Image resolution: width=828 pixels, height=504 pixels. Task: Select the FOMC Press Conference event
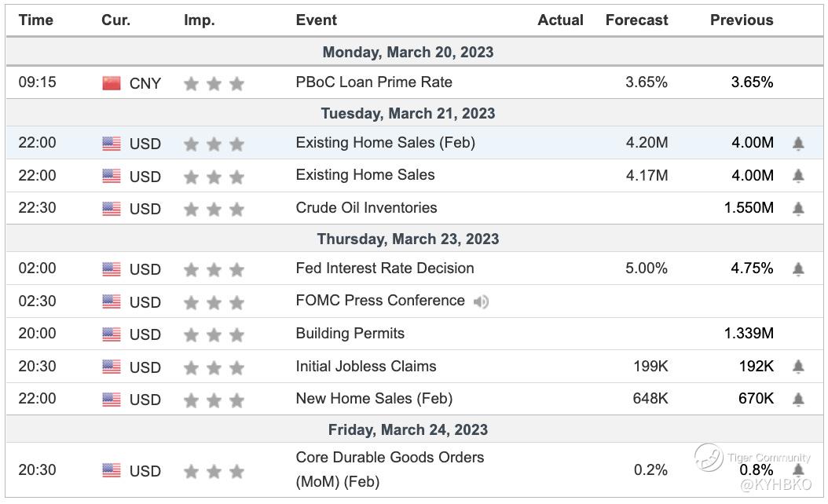tap(380, 301)
